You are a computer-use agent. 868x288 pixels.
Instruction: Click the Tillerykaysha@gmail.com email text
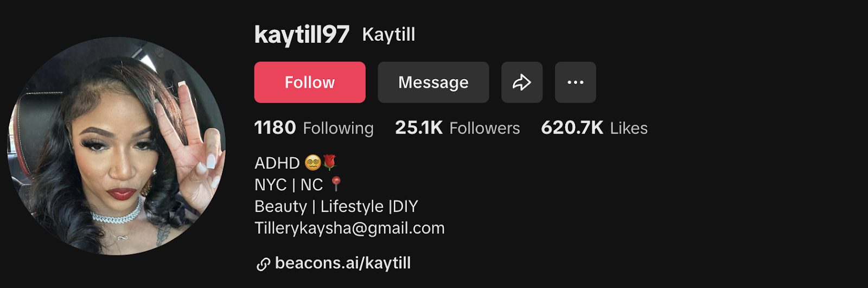pyautogui.click(x=349, y=228)
